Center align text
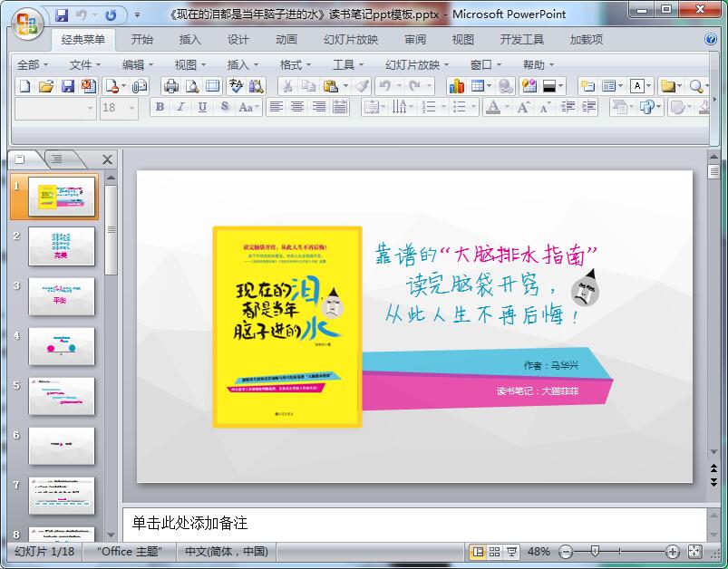Image resolution: width=728 pixels, height=569 pixels. click(297, 107)
